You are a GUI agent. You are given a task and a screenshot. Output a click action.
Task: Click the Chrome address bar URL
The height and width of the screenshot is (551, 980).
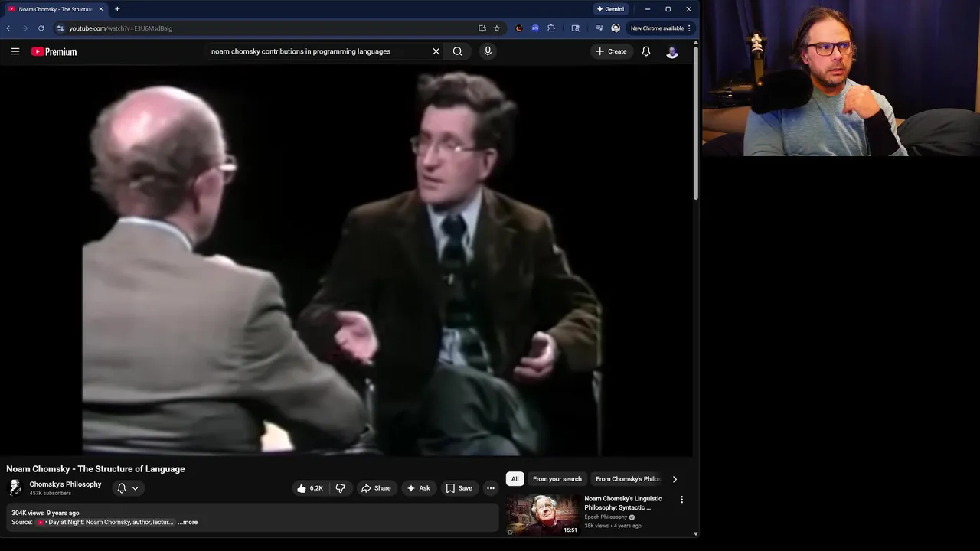120,28
